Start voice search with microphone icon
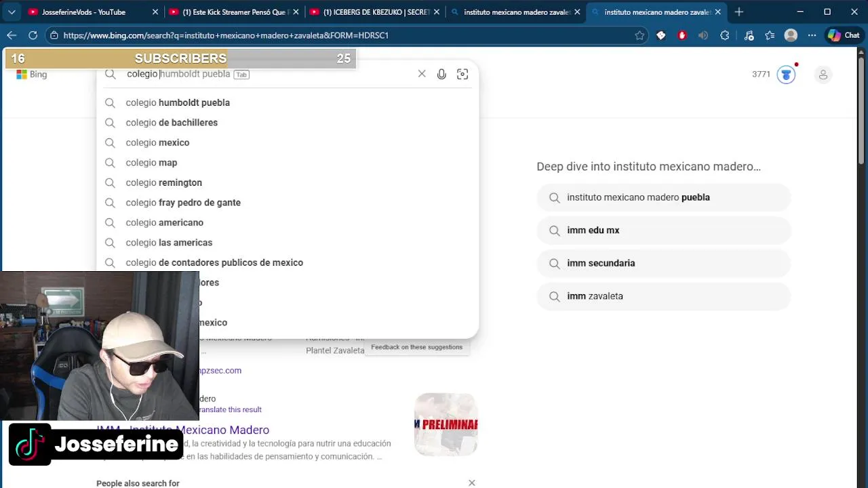 point(441,74)
